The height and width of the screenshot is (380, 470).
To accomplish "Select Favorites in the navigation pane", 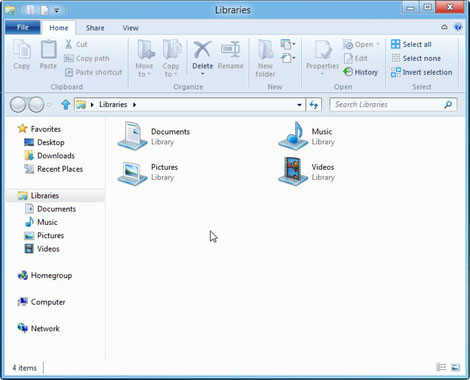I will click(x=39, y=129).
